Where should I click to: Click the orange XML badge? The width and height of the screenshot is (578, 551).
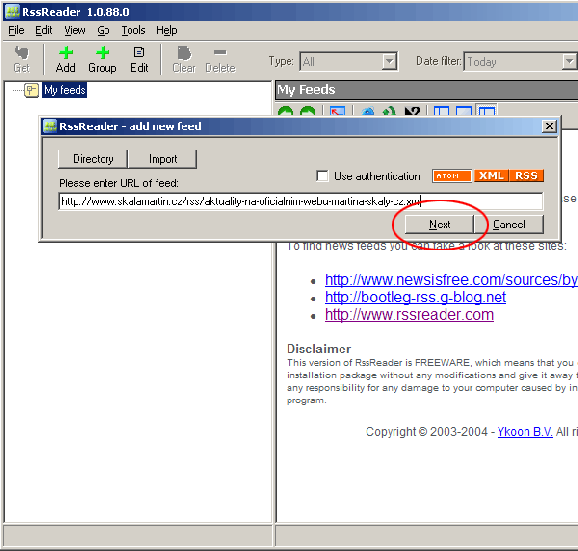click(491, 176)
